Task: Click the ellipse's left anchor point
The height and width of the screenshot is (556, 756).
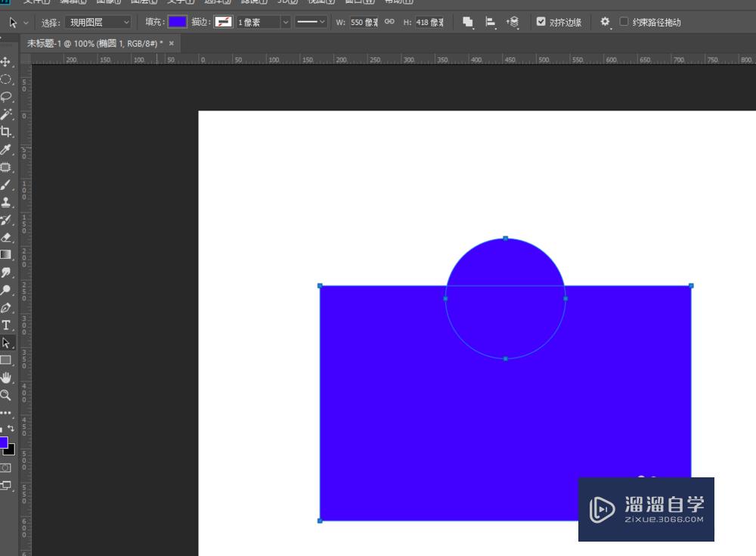Action: point(445,299)
